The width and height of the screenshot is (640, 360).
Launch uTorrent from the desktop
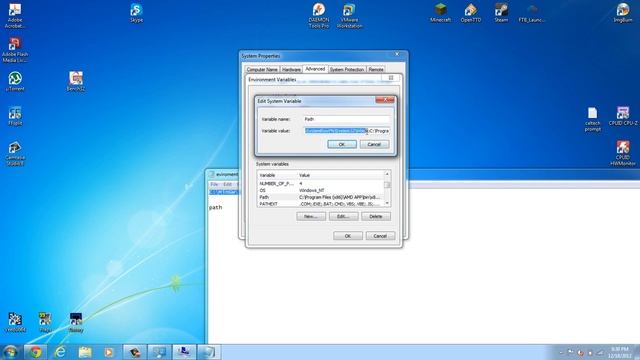(x=15, y=81)
